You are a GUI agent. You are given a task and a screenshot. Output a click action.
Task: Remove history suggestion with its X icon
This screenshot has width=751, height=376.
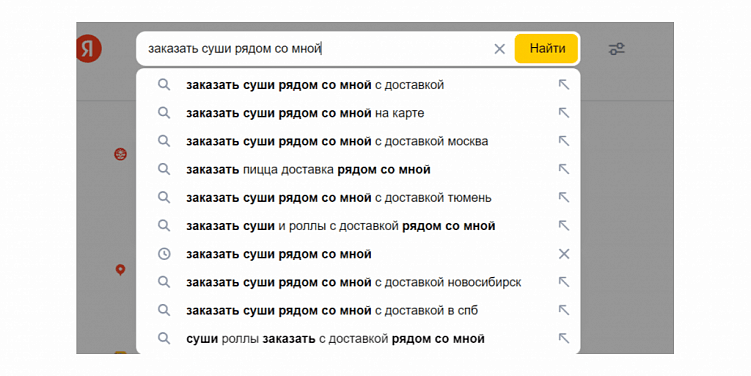tap(564, 254)
